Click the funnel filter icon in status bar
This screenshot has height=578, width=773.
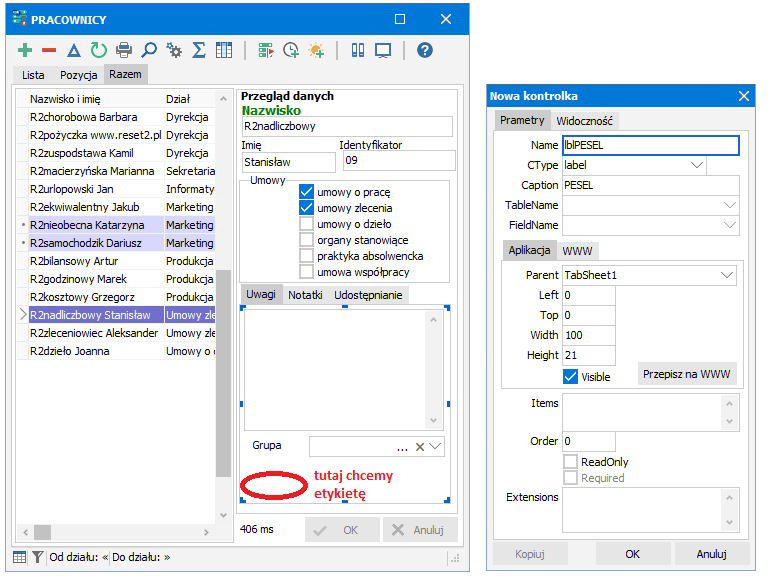tap(37, 557)
